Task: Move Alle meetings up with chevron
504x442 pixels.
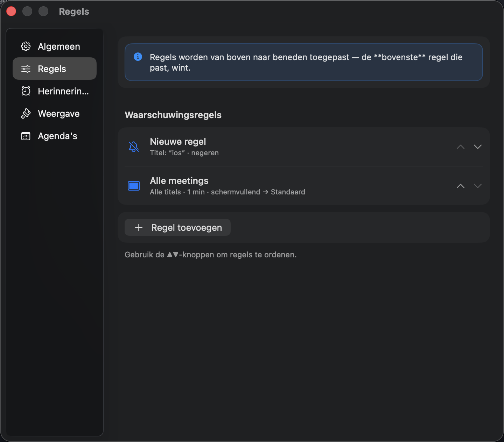Action: pyautogui.click(x=461, y=186)
